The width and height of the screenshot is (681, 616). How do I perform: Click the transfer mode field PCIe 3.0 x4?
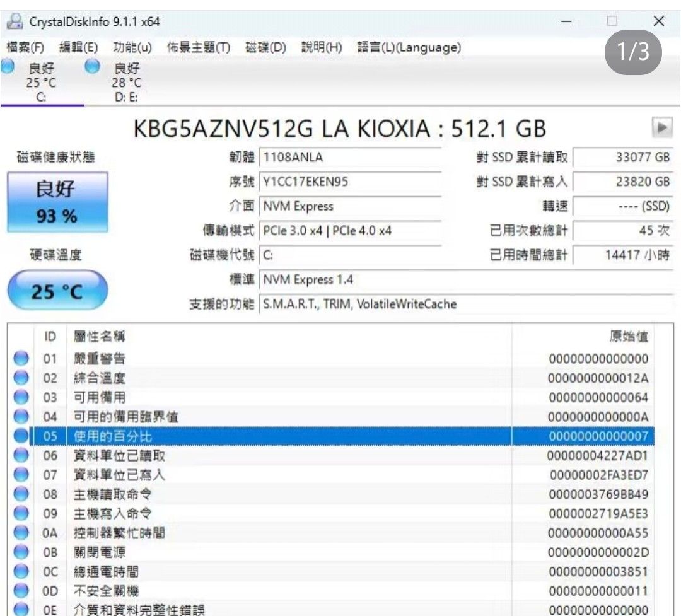tap(350, 230)
